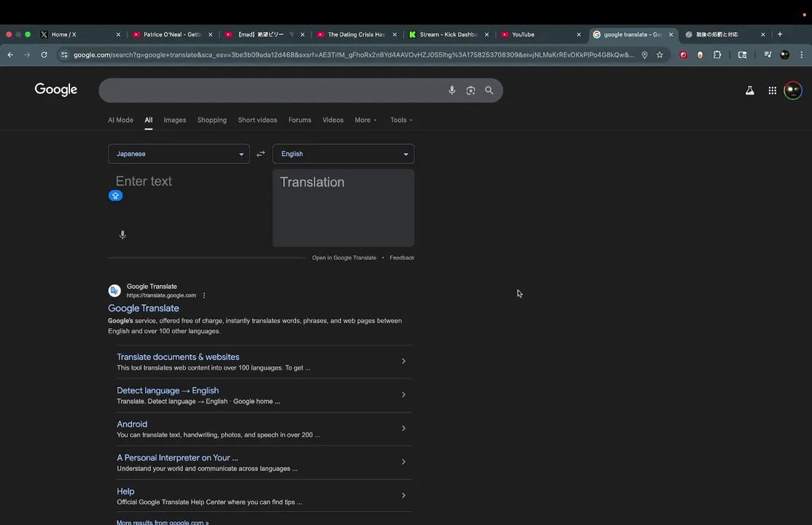This screenshot has height=525, width=812.
Task: Open Search Labs flask icon
Action: click(749, 90)
